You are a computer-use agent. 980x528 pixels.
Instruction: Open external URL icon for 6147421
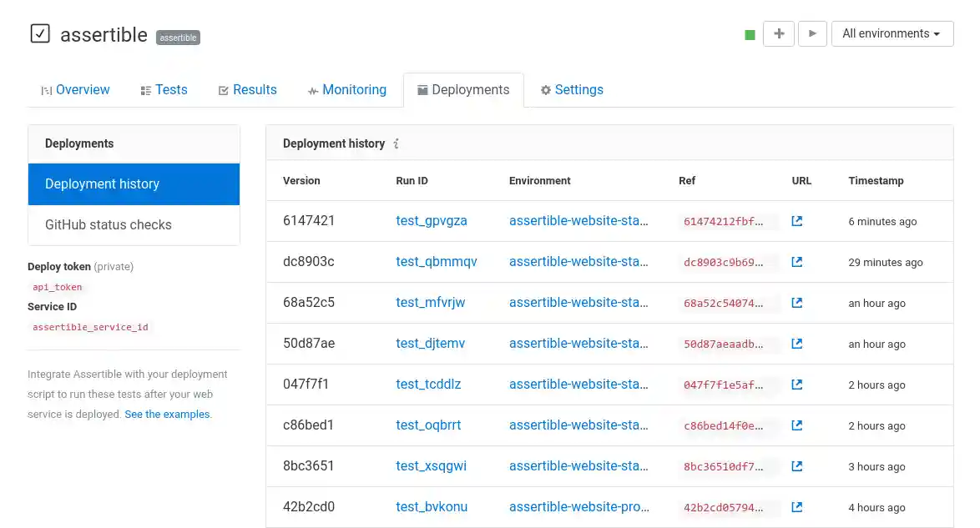point(797,221)
